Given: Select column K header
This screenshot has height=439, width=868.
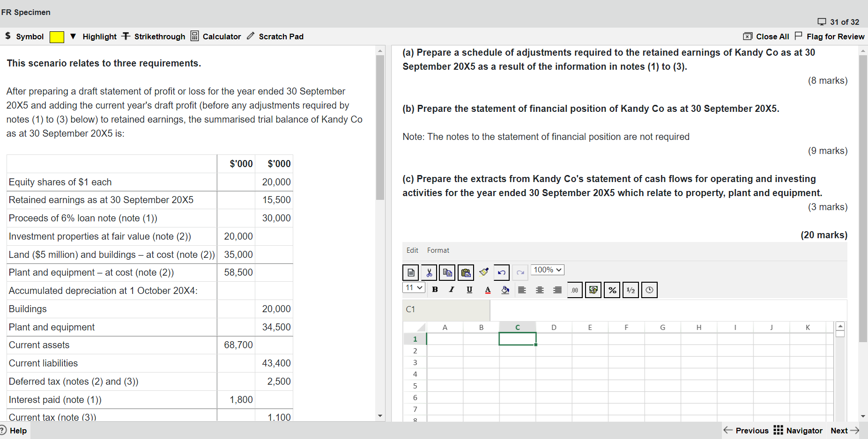Looking at the screenshot, I should point(808,327).
